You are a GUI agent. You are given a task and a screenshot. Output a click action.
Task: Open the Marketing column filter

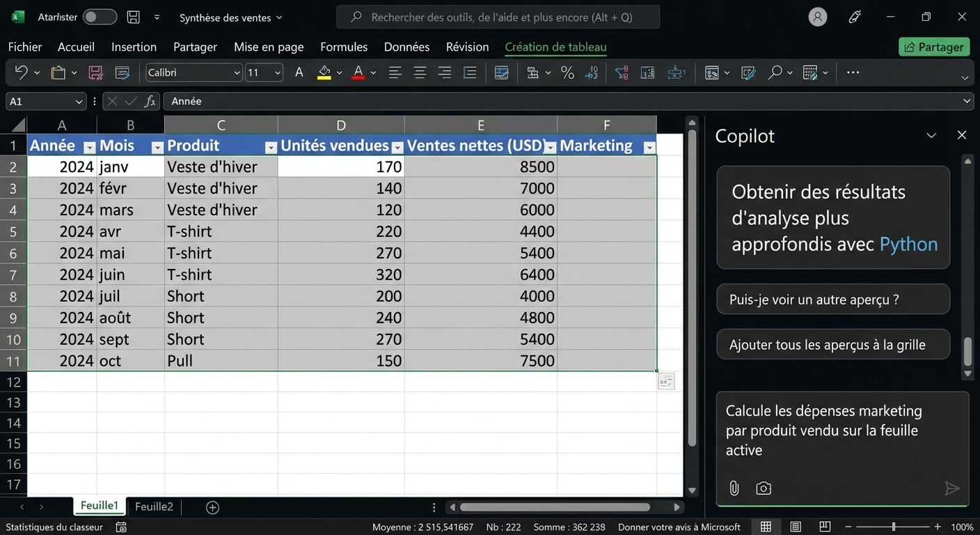pos(649,147)
